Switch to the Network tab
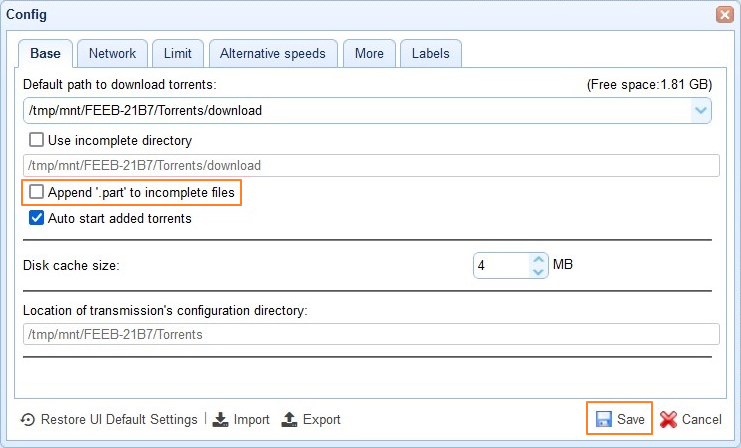 click(112, 53)
